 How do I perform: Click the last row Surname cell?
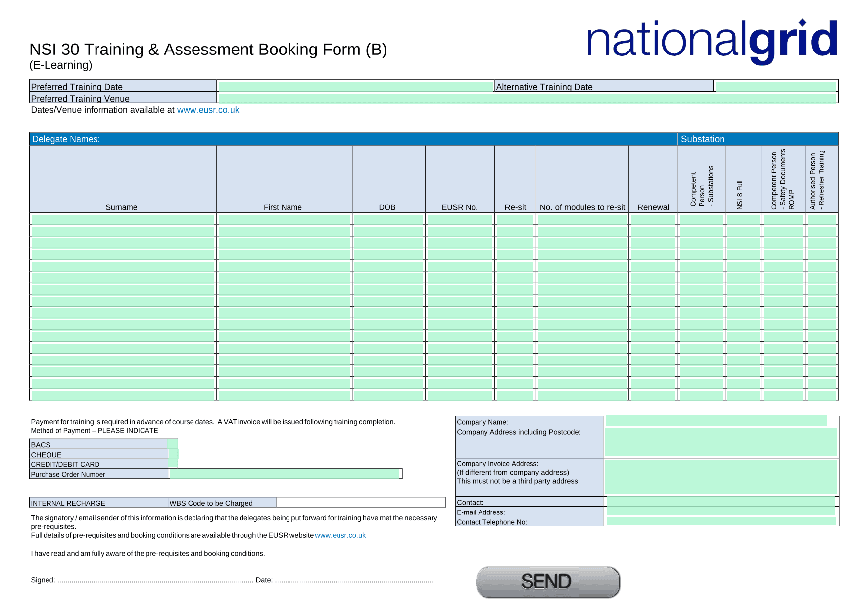(123, 395)
